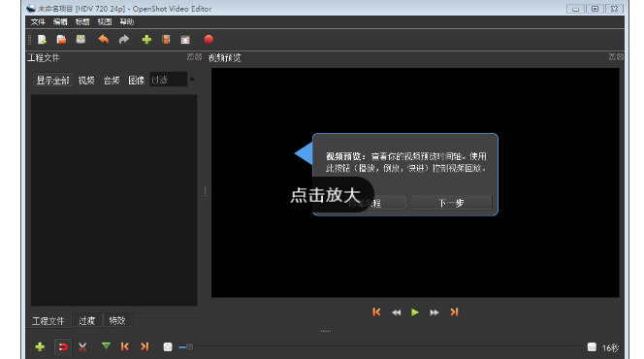Import files with the green plus toolbar icon
Viewport: 644px width, 359px height.
coord(146,40)
